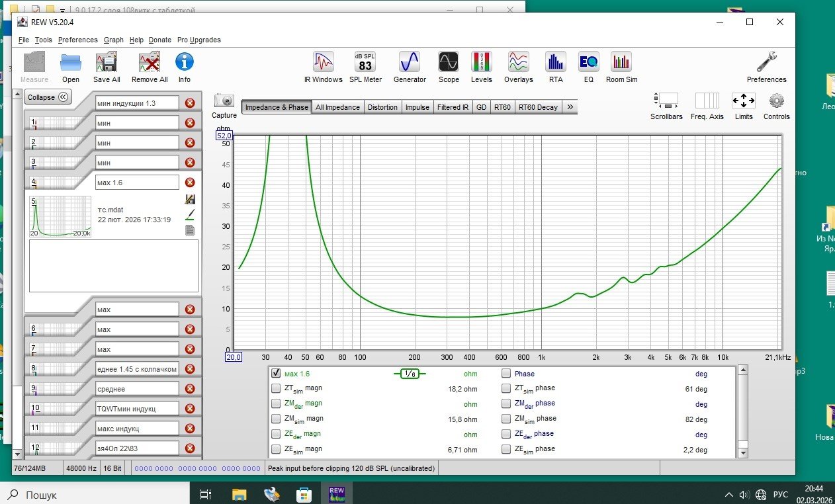
Task: Open the SPL Meter
Action: (365, 67)
